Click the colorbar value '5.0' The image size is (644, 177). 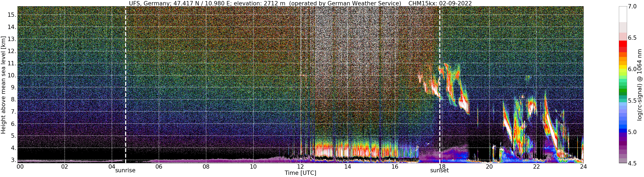tap(632, 132)
